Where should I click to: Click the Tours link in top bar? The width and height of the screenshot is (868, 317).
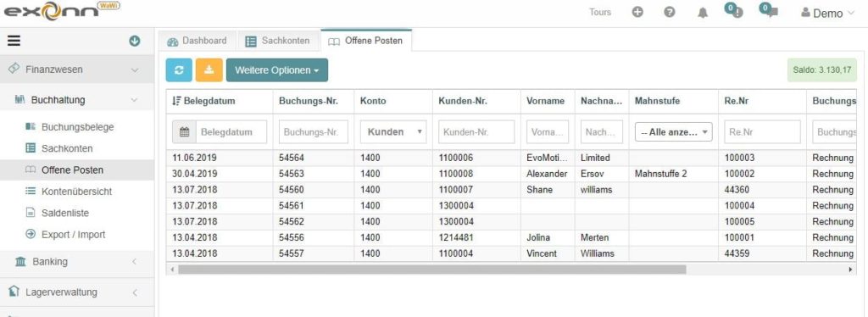click(x=600, y=12)
